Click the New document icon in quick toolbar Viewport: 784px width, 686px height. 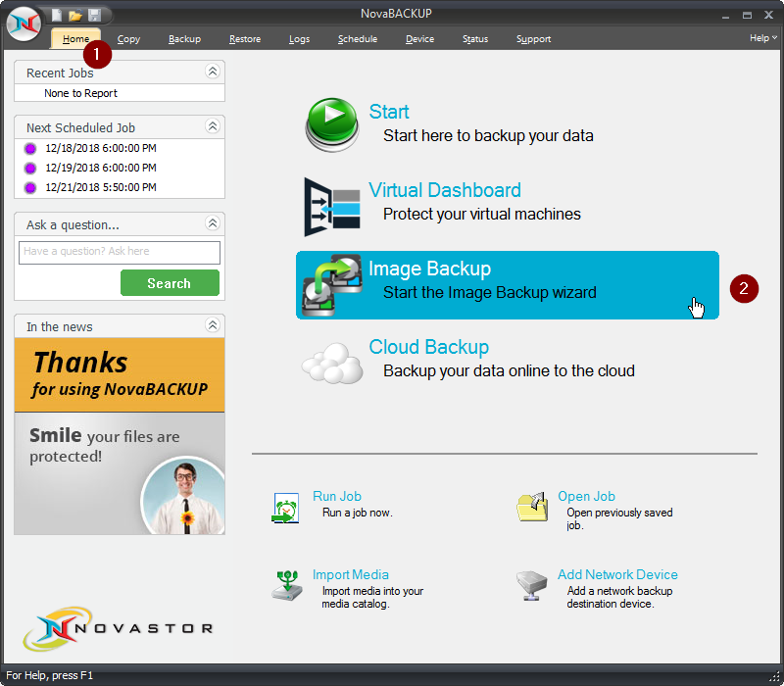tap(57, 15)
